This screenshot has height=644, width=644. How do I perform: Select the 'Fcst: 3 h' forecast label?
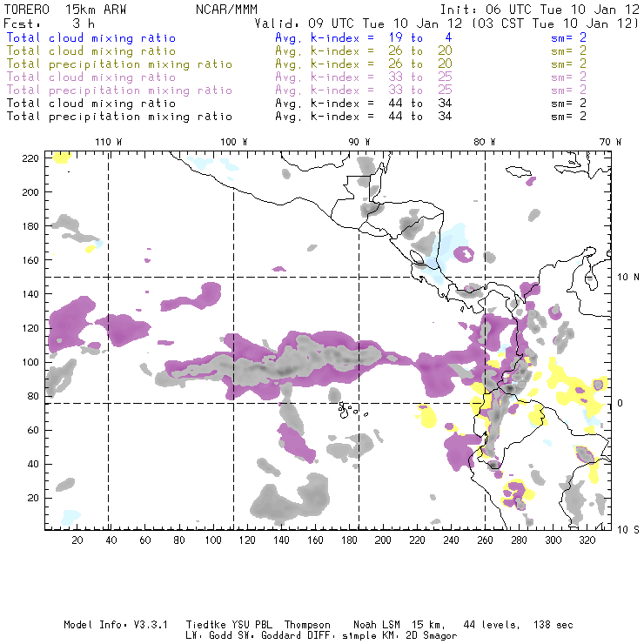click(50, 23)
